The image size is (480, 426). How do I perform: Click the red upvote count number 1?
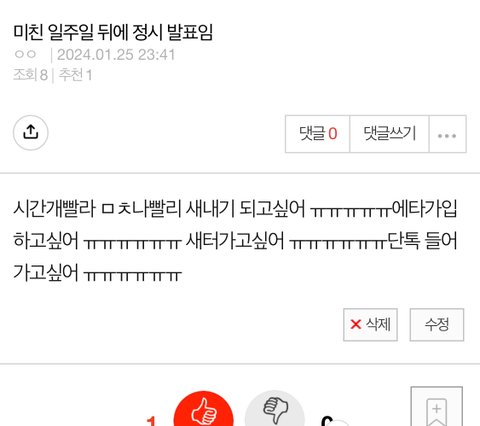[151, 420]
